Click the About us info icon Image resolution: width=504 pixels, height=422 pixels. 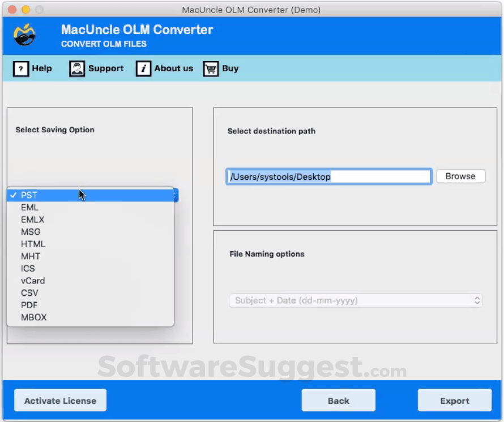pyautogui.click(x=143, y=68)
